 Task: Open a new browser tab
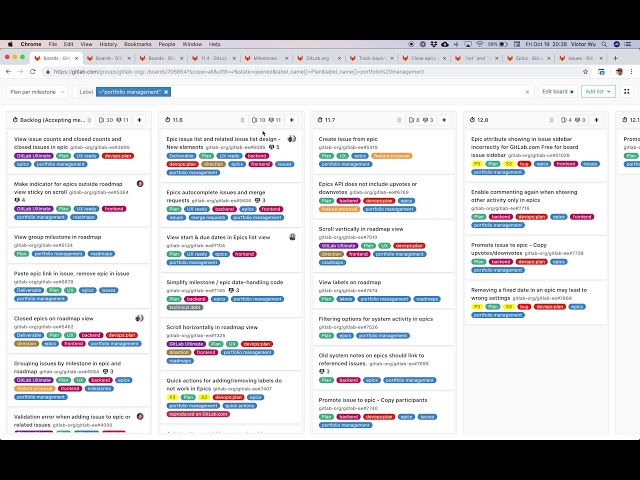(616, 58)
